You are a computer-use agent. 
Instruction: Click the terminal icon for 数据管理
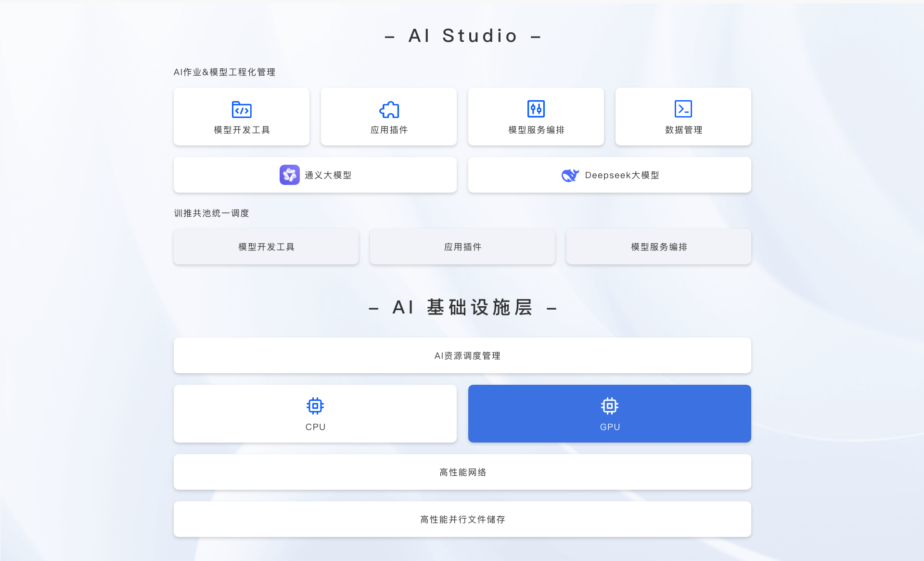coord(683,109)
